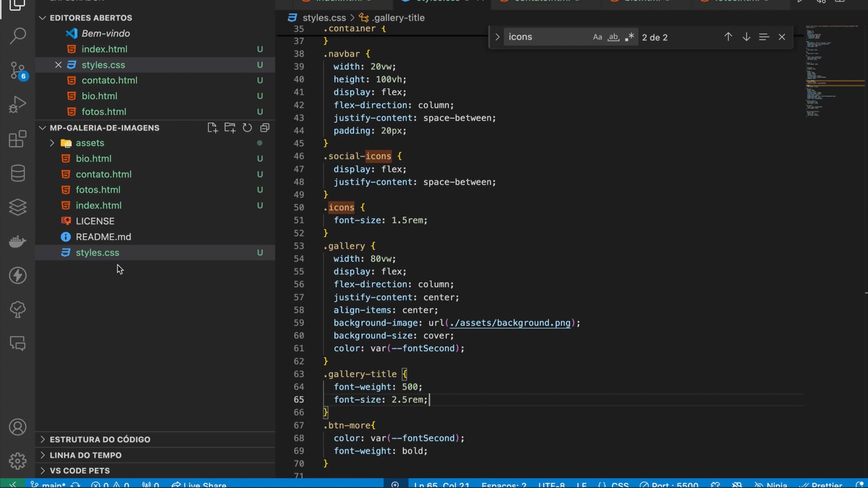Toggle Use Regular Expression in find
868x488 pixels.
point(629,37)
